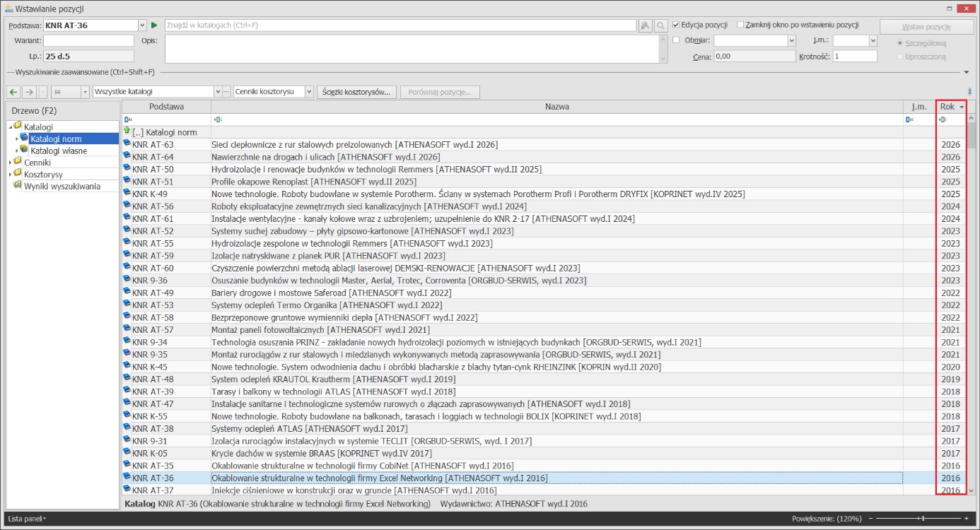Expand the Katalogi własne tree node
The height and width of the screenshot is (530, 980).
pyautogui.click(x=16, y=151)
